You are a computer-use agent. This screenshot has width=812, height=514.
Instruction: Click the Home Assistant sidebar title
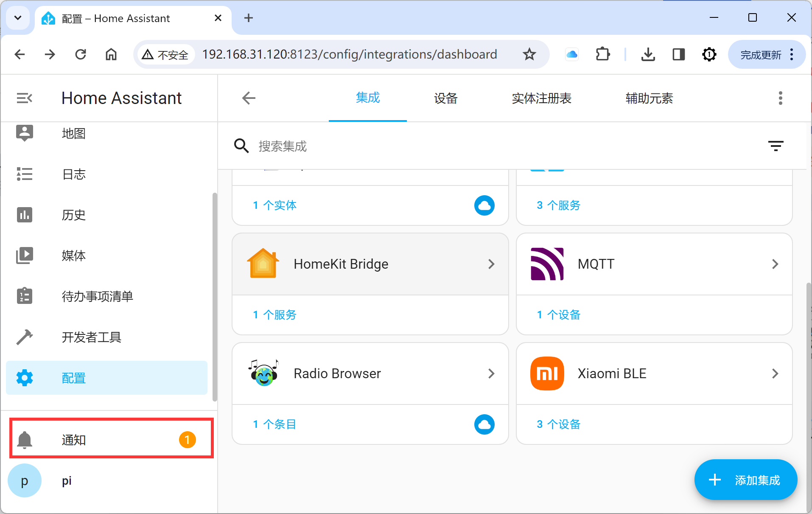(x=122, y=98)
